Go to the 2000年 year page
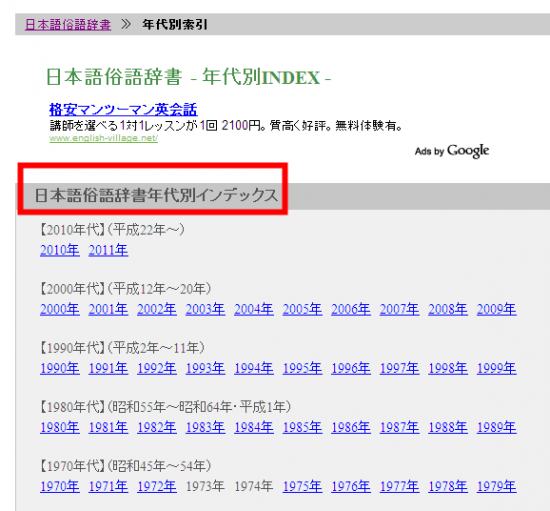The height and width of the screenshot is (511, 550). [60, 309]
